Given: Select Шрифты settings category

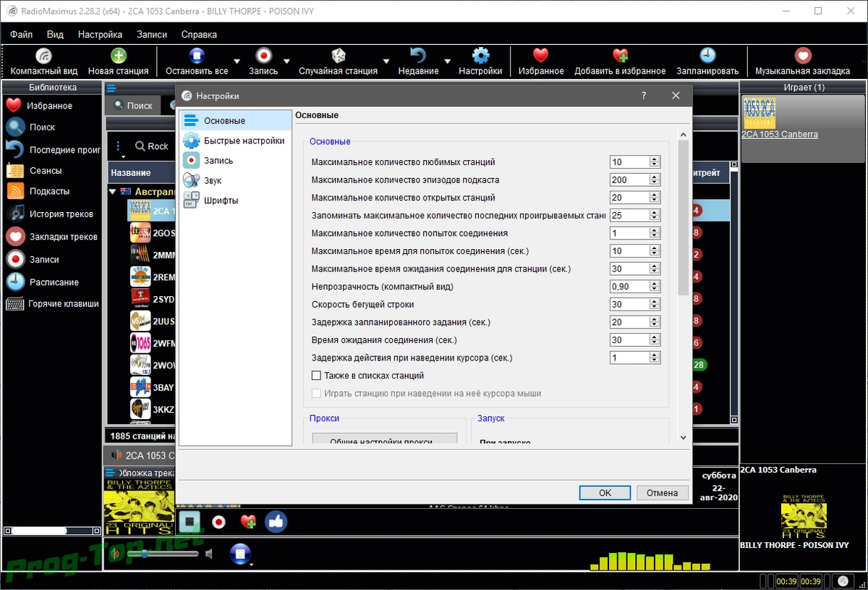Looking at the screenshot, I should tap(235, 201).
